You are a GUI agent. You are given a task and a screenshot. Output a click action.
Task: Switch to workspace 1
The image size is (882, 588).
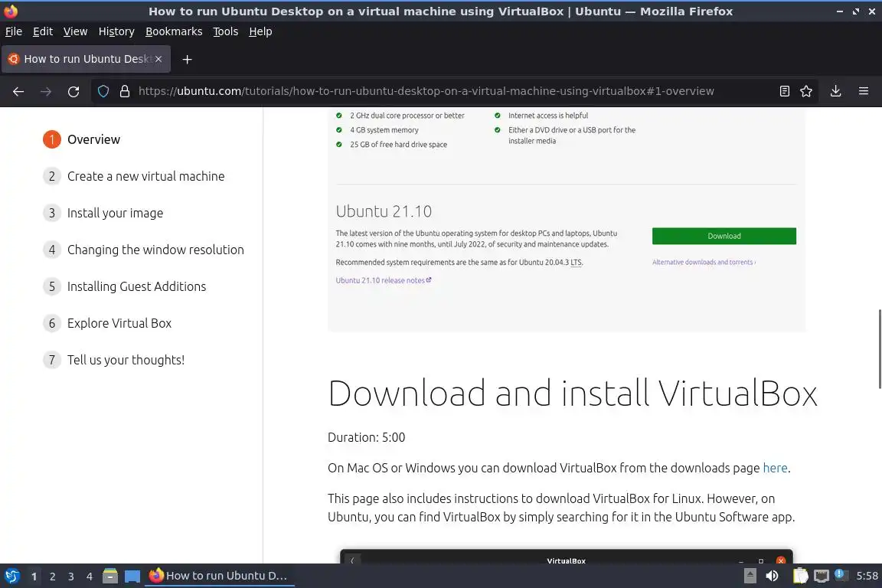[x=34, y=577]
